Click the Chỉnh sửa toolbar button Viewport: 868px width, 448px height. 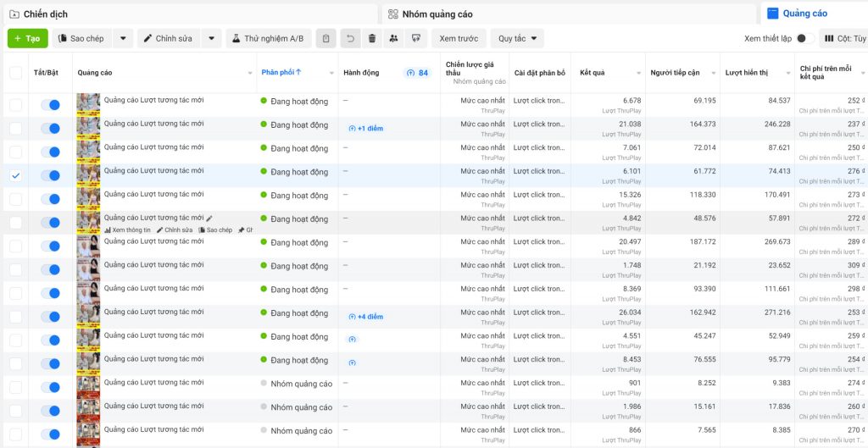pos(169,39)
